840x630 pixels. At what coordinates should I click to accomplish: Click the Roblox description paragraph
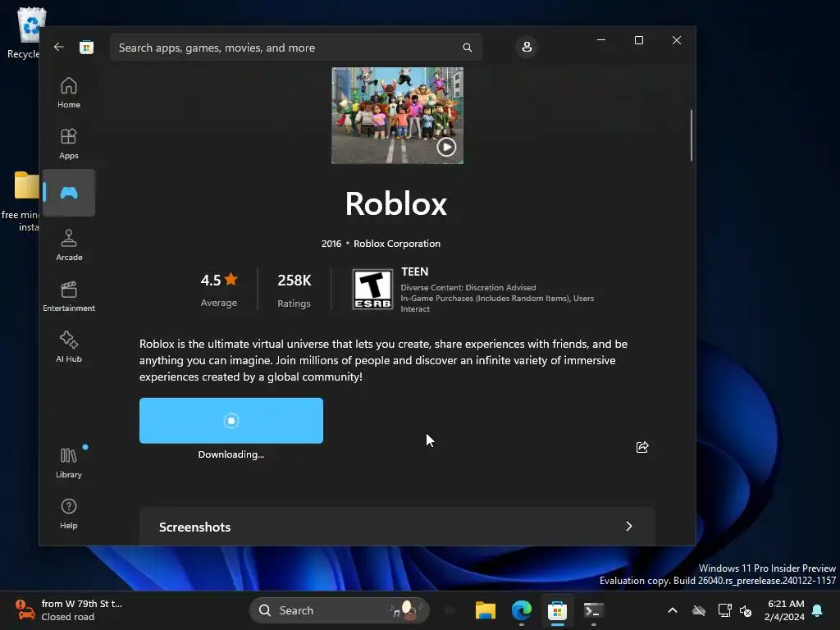click(384, 360)
